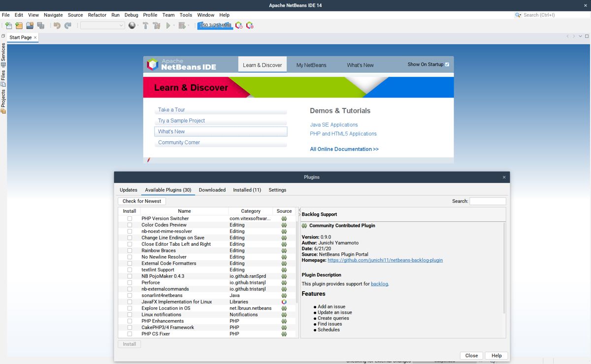The width and height of the screenshot is (591, 364).
Task: Open the My NetBeans tab on Start Page
Action: 311,65
